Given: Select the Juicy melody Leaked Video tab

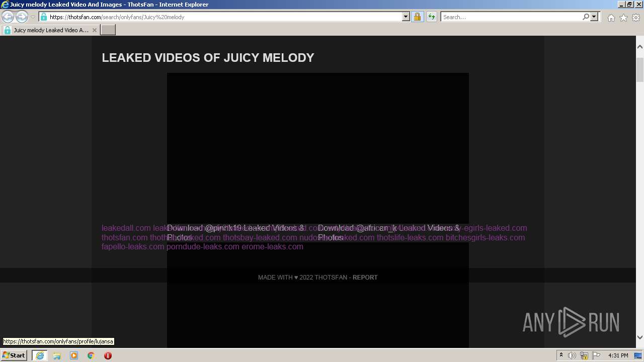Looking at the screenshot, I should coord(50,30).
